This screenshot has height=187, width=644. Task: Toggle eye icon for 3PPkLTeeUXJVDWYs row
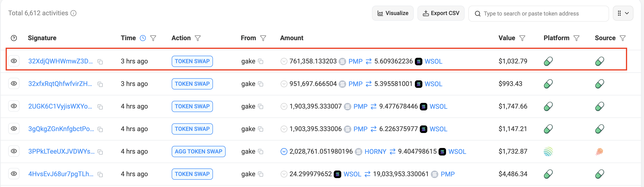(x=14, y=151)
